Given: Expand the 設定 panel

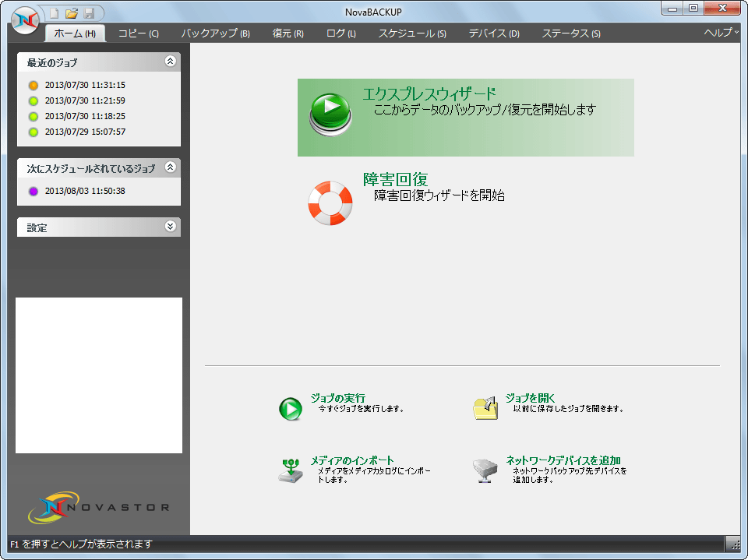Looking at the screenshot, I should 171,226.
